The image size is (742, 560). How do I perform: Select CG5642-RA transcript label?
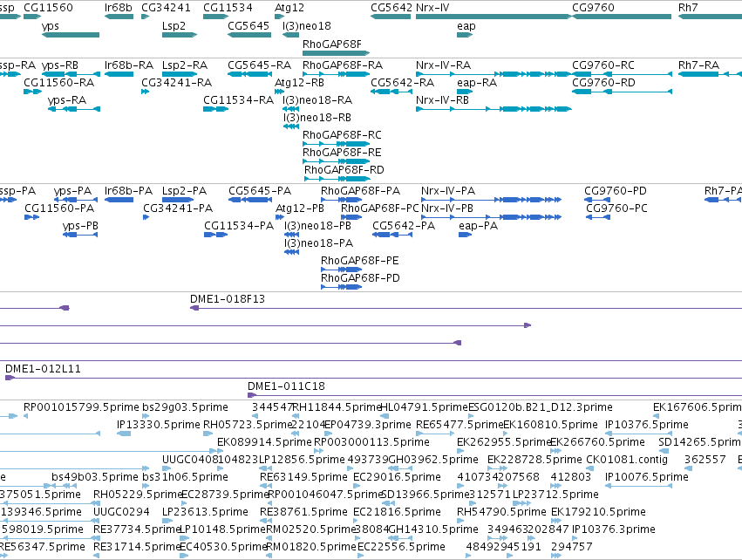[402, 82]
